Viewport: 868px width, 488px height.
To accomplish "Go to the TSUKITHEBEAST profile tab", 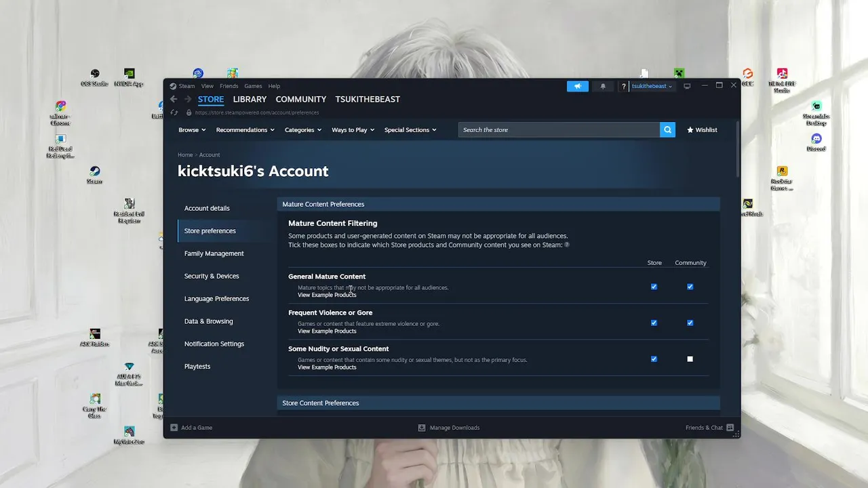I will coord(368,99).
